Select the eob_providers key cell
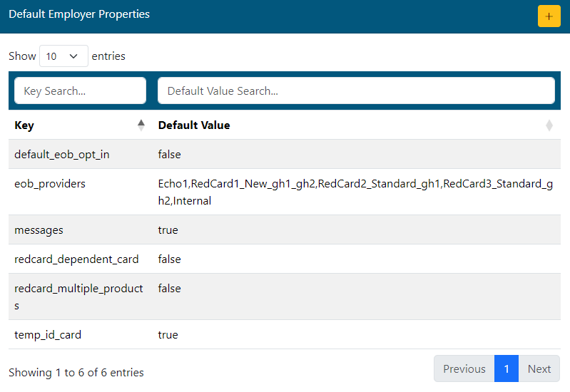This screenshot has height=392, width=570. [50, 184]
